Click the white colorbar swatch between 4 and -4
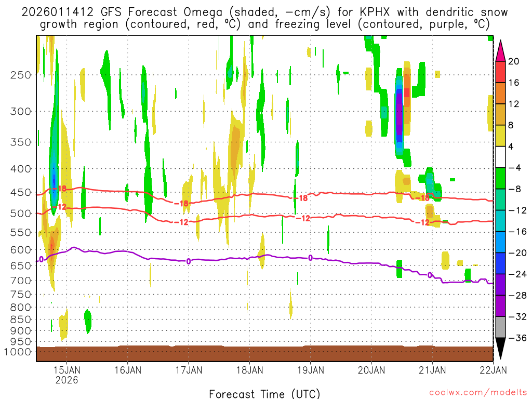The height and width of the screenshot is (399, 532). pyautogui.click(x=500, y=157)
